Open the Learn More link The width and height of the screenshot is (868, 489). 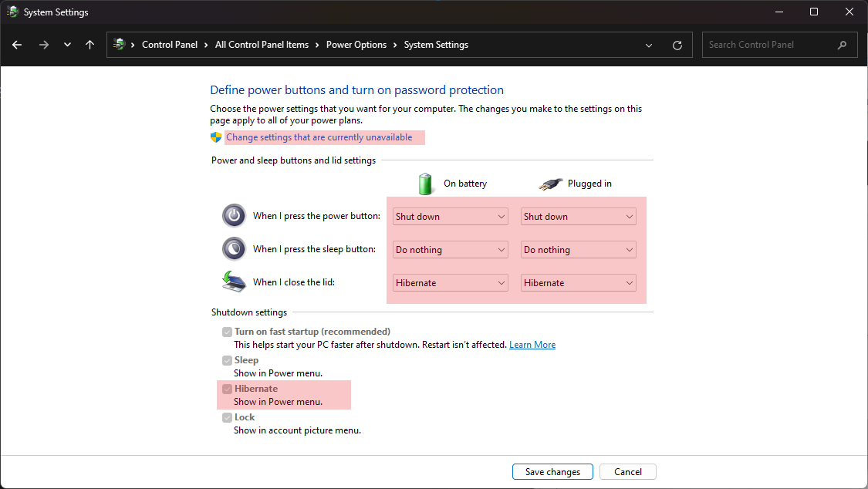point(532,344)
